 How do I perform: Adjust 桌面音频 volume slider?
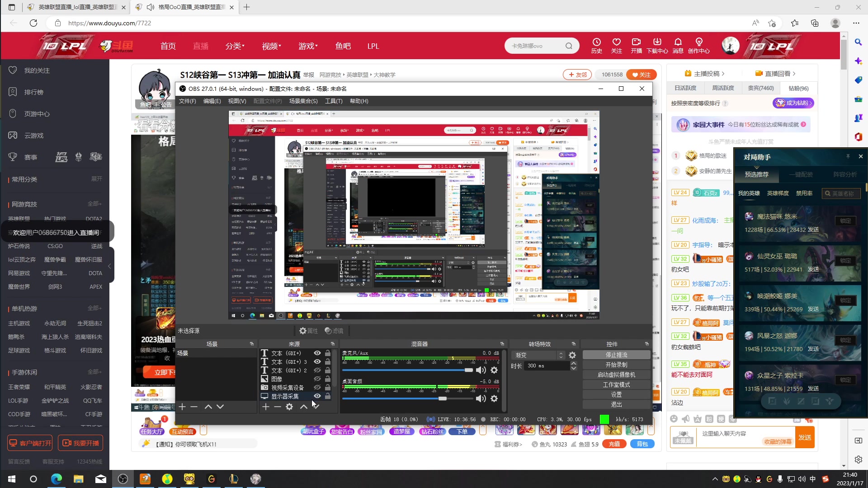(407, 399)
